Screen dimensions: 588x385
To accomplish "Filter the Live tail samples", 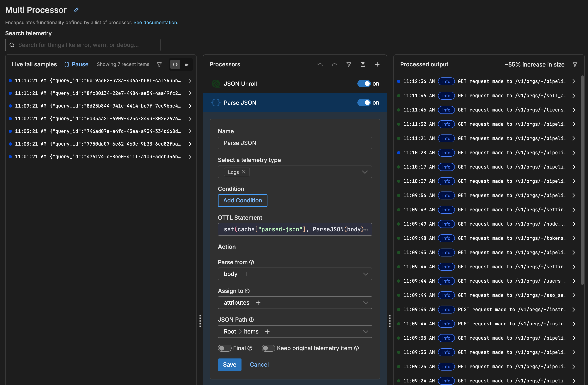I will pos(159,64).
